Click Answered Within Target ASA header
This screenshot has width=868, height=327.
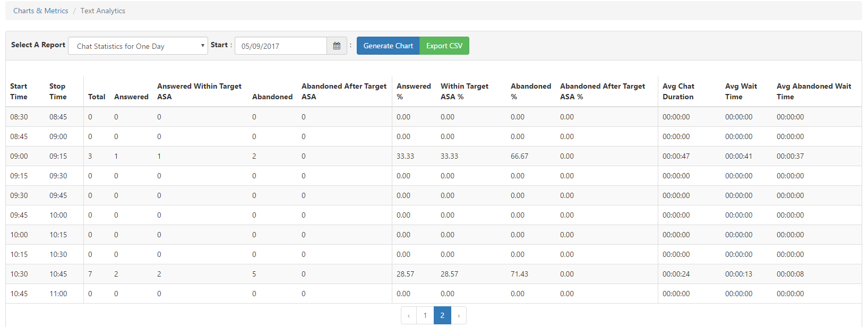pyautogui.click(x=199, y=91)
